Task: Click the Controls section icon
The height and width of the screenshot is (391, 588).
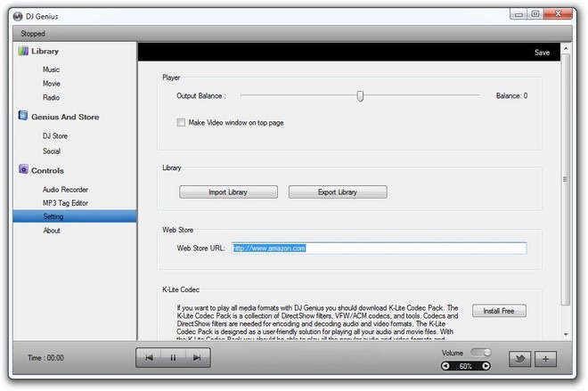Action: click(x=23, y=169)
